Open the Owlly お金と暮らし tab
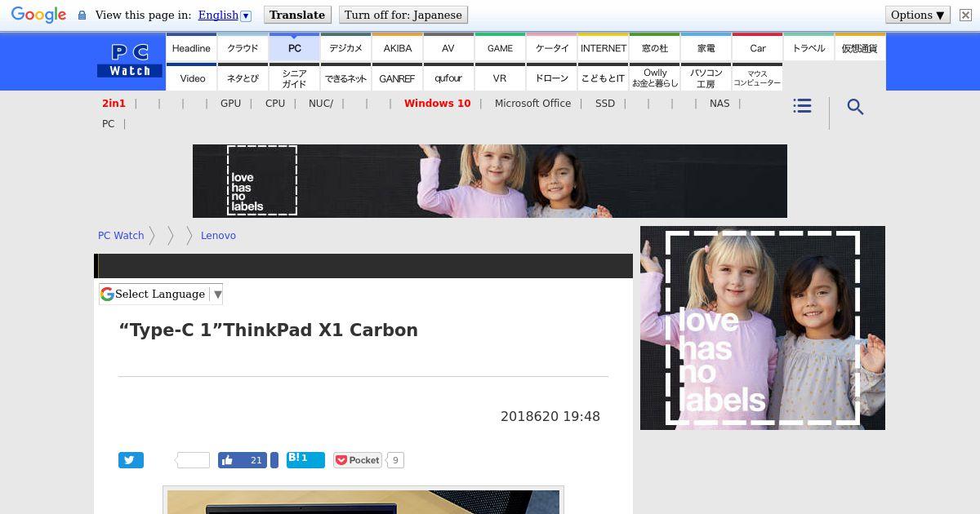 654,78
